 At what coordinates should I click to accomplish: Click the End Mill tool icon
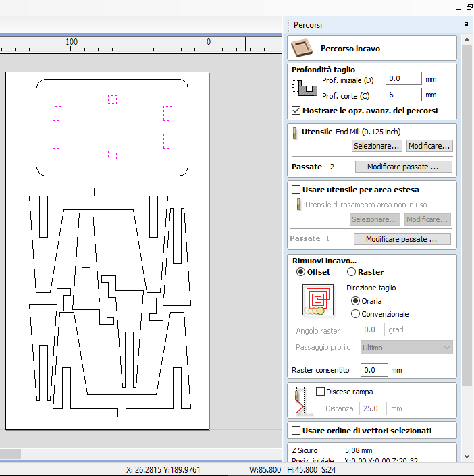point(294,133)
